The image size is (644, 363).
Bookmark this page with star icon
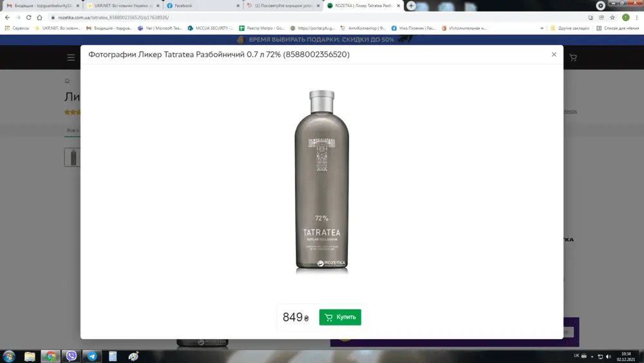click(612, 17)
